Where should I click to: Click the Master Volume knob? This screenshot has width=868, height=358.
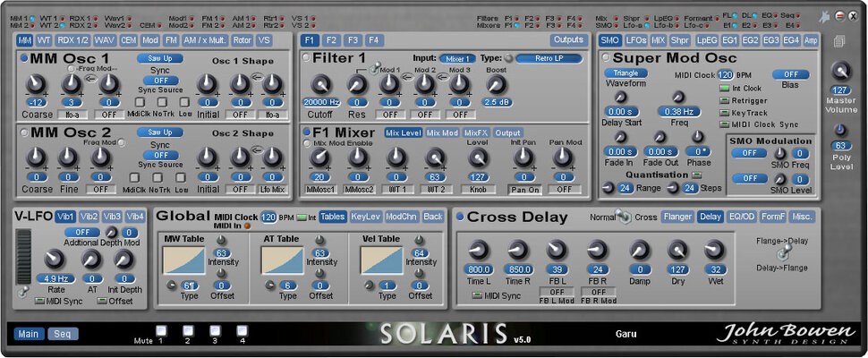(x=841, y=72)
